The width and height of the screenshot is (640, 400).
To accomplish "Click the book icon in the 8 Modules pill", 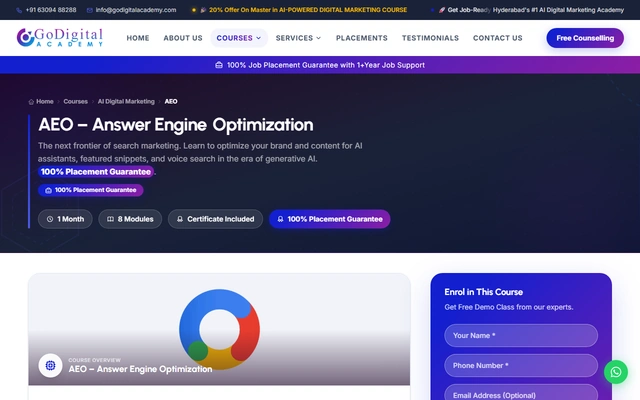I will pos(110,219).
